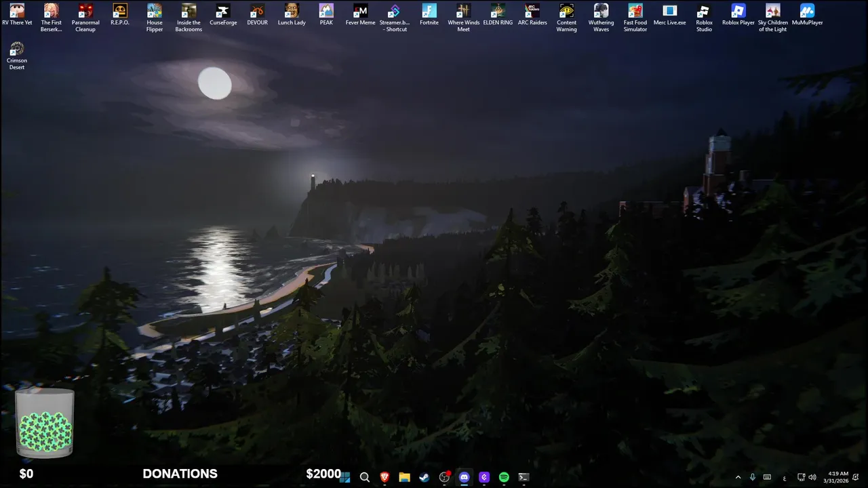Open Spotify from the taskbar
868x488 pixels.
(504, 477)
